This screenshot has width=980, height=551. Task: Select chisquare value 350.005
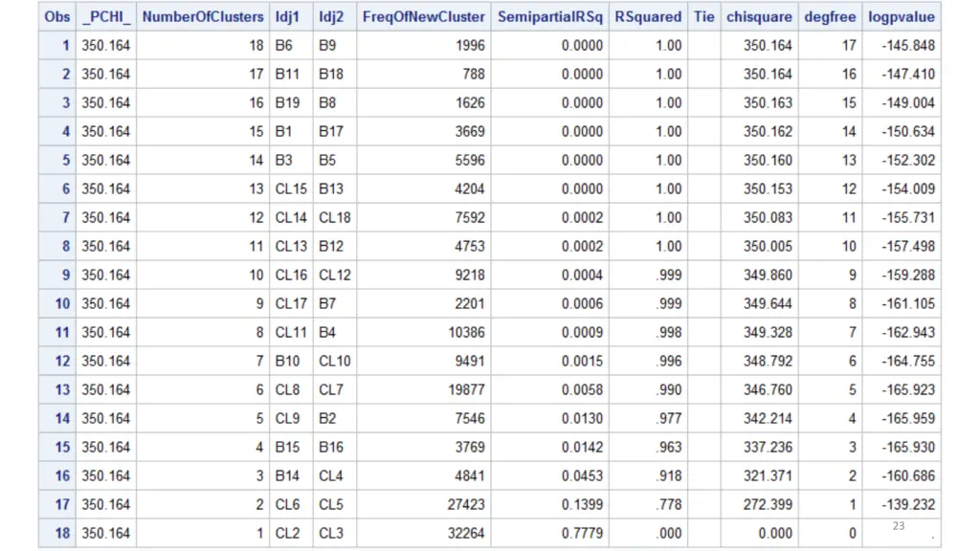768,247
